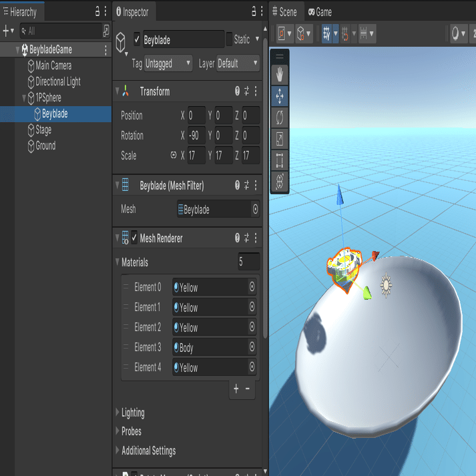
Task: Toggle tool handle pivot position button
Action: pos(282,33)
